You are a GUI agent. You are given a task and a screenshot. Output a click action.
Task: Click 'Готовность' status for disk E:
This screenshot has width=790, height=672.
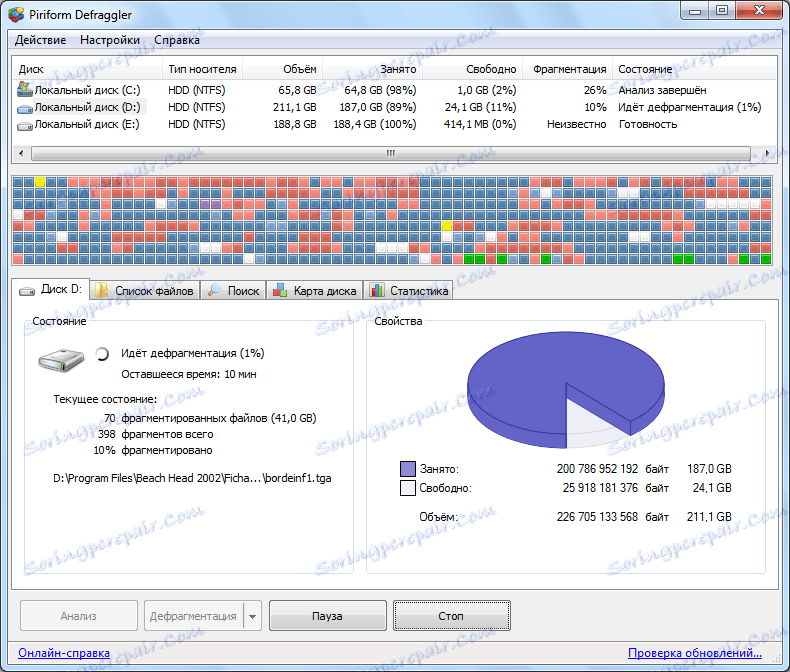[x=648, y=124]
